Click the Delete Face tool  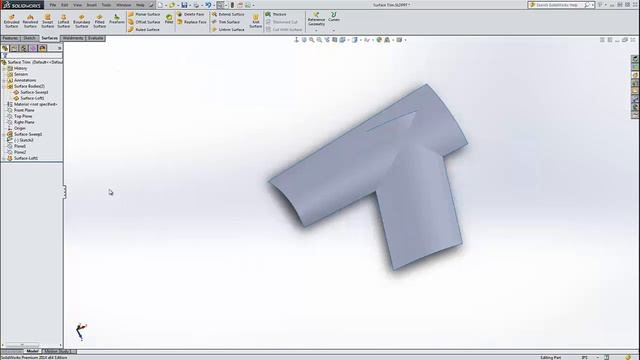(x=191, y=14)
